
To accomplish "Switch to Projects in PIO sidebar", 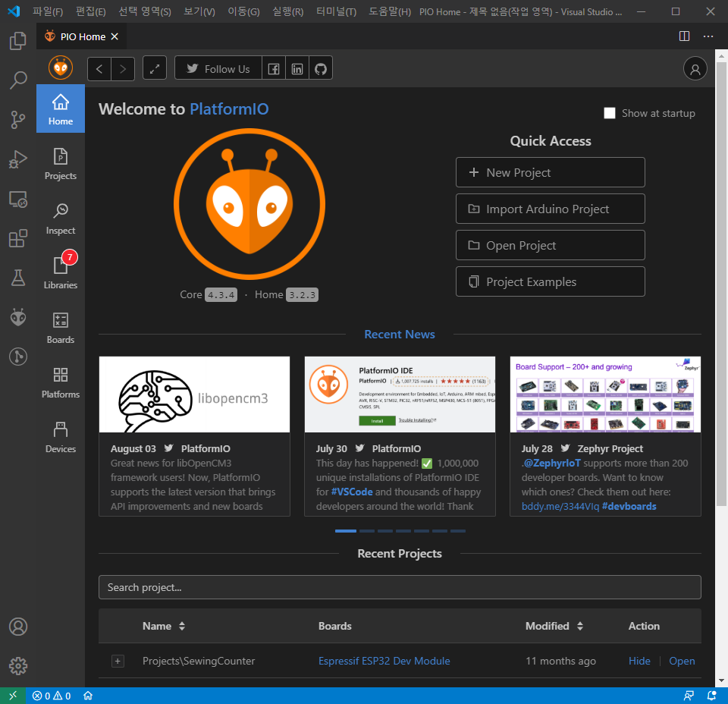I will pos(61,163).
